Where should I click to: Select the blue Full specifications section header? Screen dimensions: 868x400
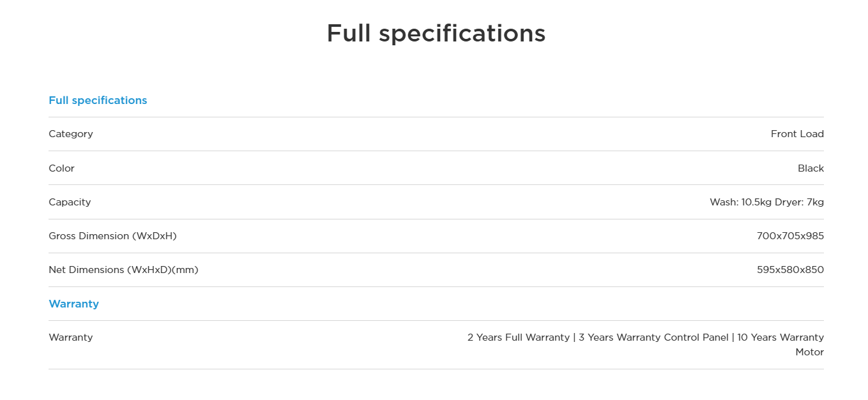(98, 100)
